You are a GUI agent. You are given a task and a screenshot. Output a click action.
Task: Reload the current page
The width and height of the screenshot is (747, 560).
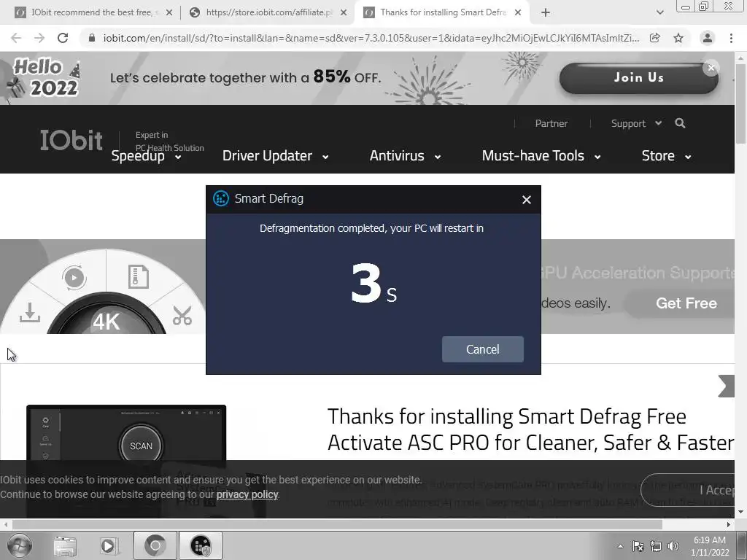[63, 38]
